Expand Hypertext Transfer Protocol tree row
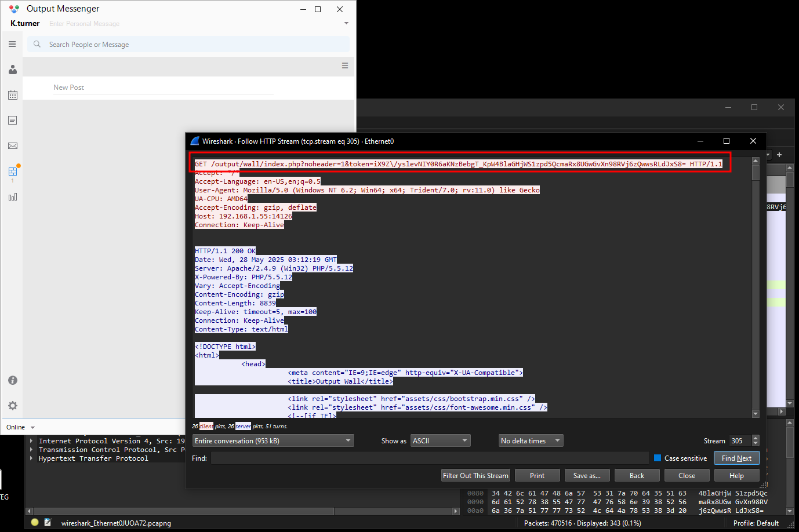The image size is (799, 532). (31, 458)
